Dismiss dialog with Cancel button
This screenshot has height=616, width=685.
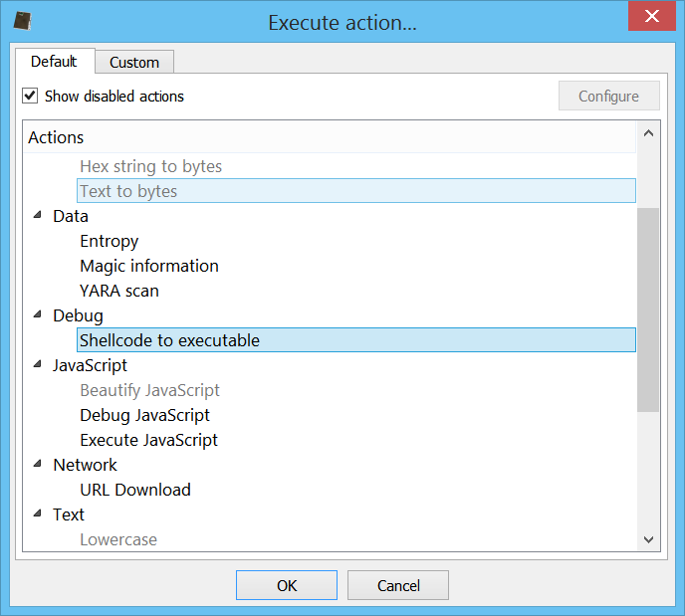tap(398, 585)
